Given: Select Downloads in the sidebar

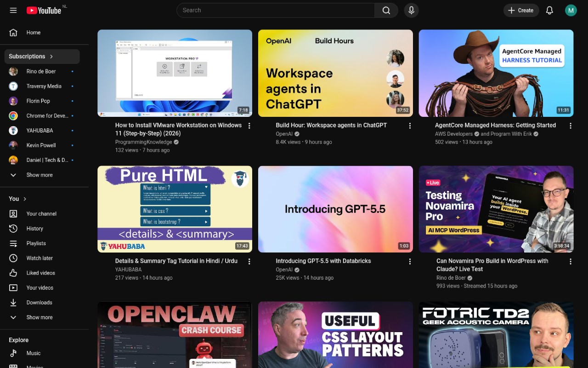Looking at the screenshot, I should coord(42,303).
